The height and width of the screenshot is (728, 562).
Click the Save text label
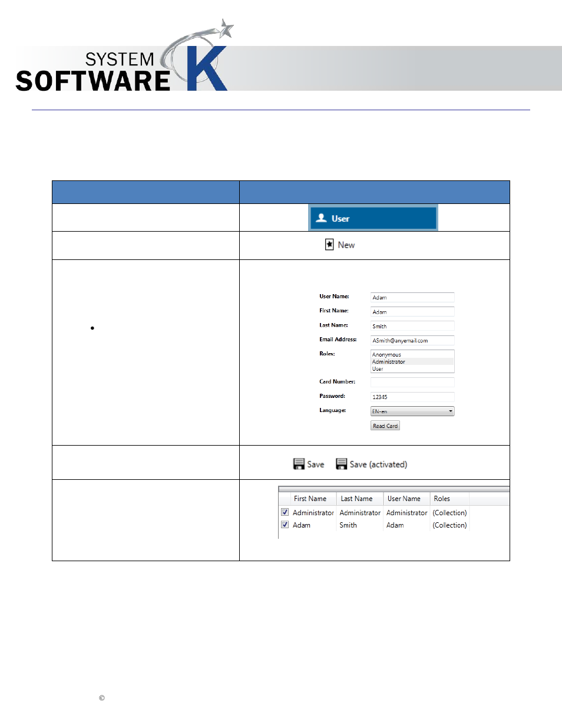pos(316,465)
